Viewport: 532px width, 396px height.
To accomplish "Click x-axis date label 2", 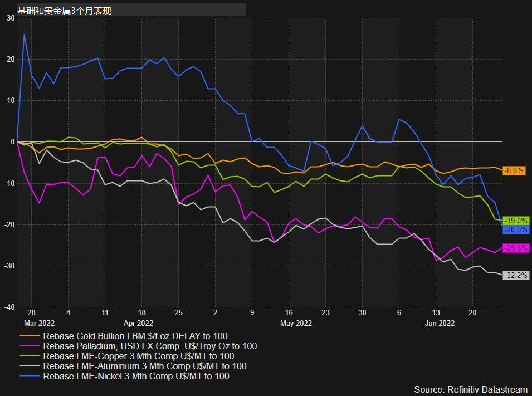I will [x=215, y=312].
